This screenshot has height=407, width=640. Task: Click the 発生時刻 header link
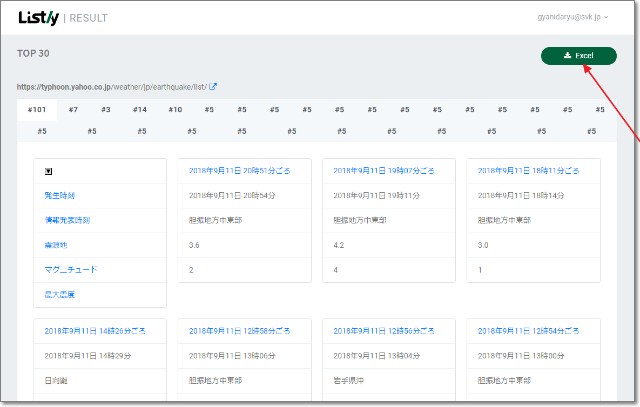pos(59,196)
